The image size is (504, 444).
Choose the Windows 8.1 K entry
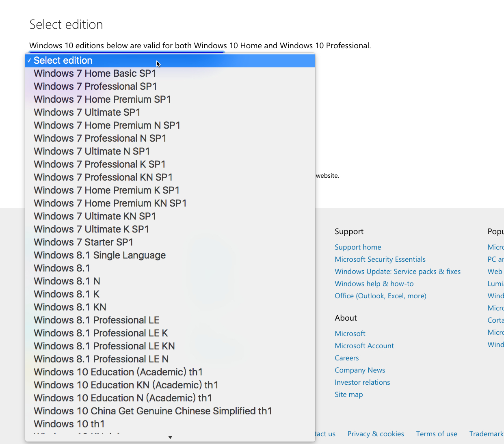pos(170,294)
